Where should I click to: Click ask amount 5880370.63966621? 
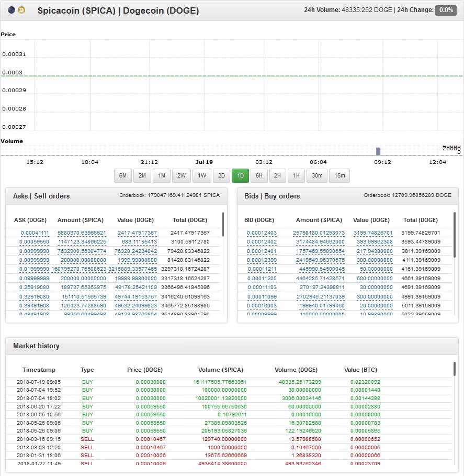pyautogui.click(x=82, y=233)
